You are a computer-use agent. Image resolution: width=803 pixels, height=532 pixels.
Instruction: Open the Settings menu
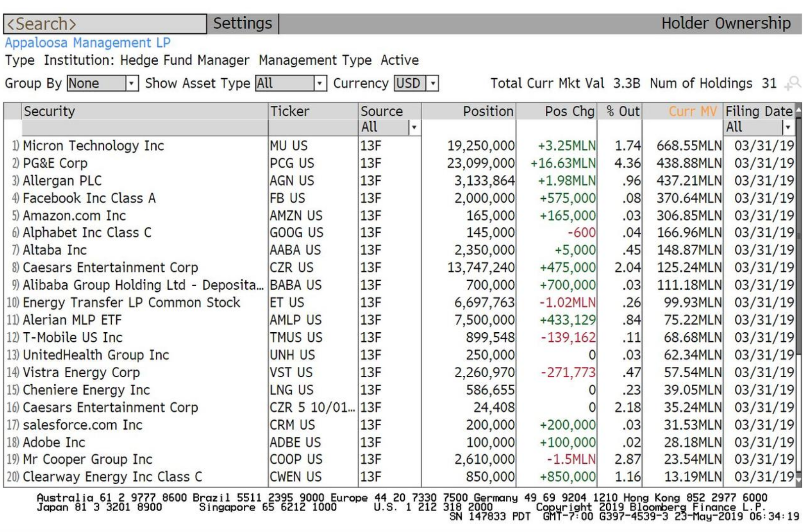tap(242, 24)
